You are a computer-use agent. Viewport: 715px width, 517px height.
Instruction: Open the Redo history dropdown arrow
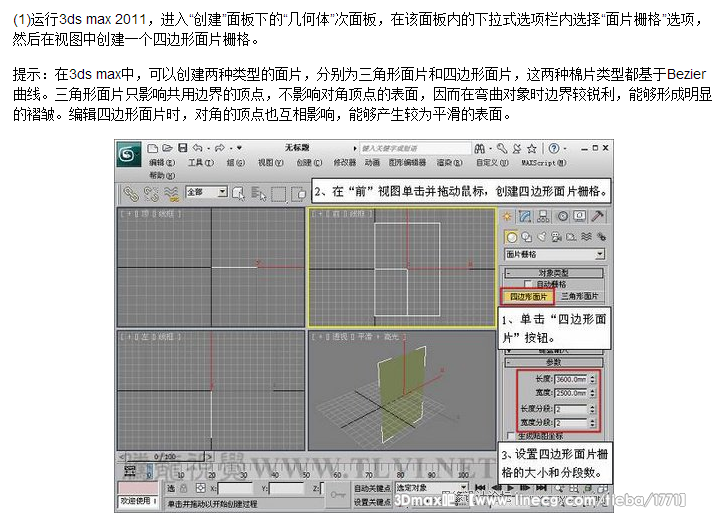pyautogui.click(x=231, y=149)
